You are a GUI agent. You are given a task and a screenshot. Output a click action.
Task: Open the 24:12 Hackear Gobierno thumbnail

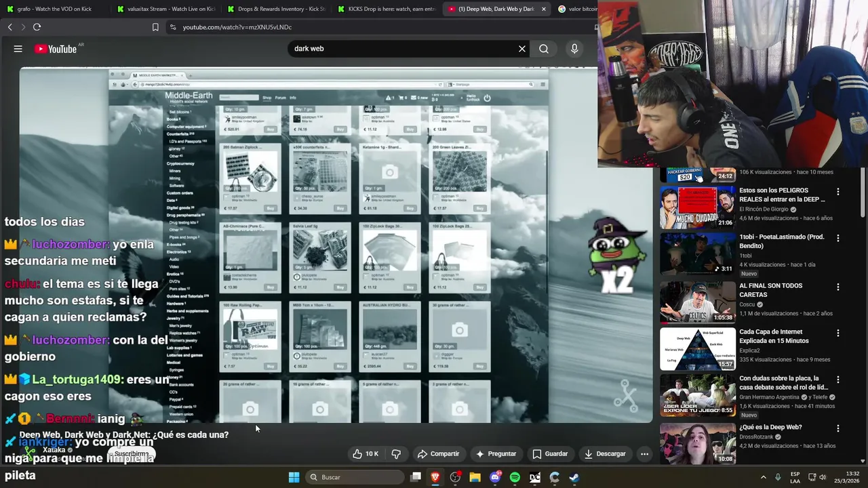tap(698, 175)
